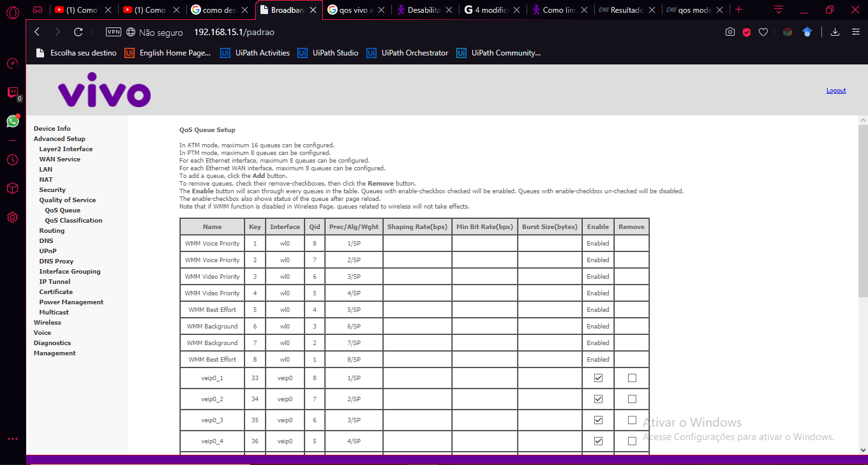
Task: Click the 'WMM Background' cell with key 6
Action: pyautogui.click(x=213, y=327)
